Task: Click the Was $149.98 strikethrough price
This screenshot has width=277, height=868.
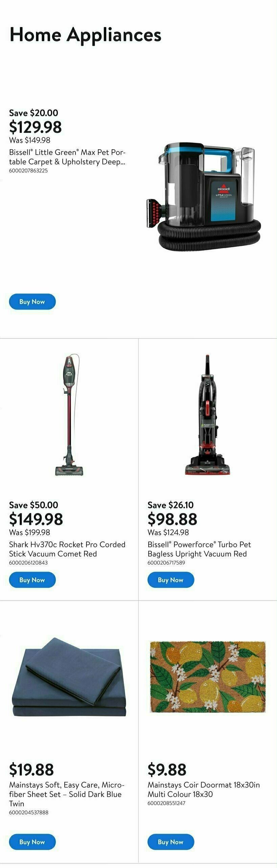Action: click(29, 140)
